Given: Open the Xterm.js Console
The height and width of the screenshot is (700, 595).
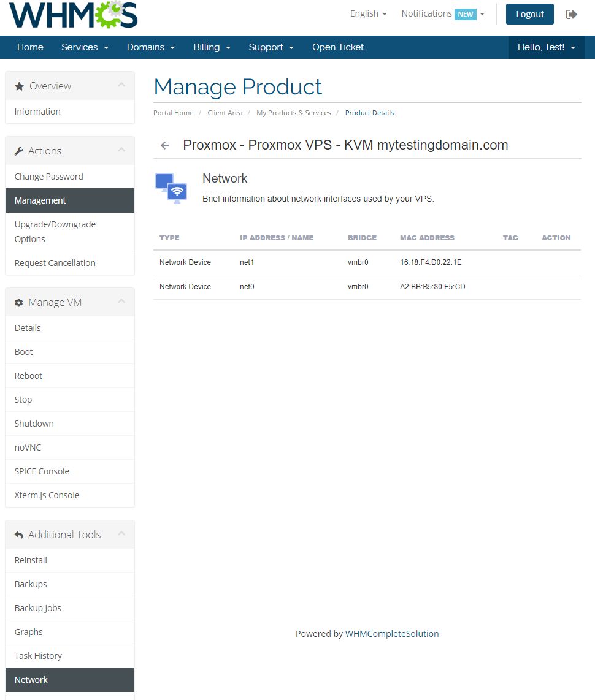Looking at the screenshot, I should point(70,495).
